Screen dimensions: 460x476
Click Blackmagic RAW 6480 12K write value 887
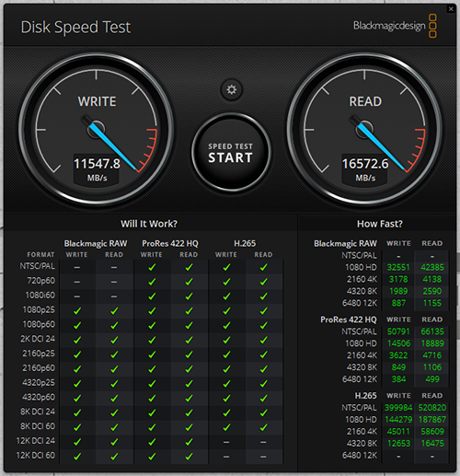coord(398,303)
